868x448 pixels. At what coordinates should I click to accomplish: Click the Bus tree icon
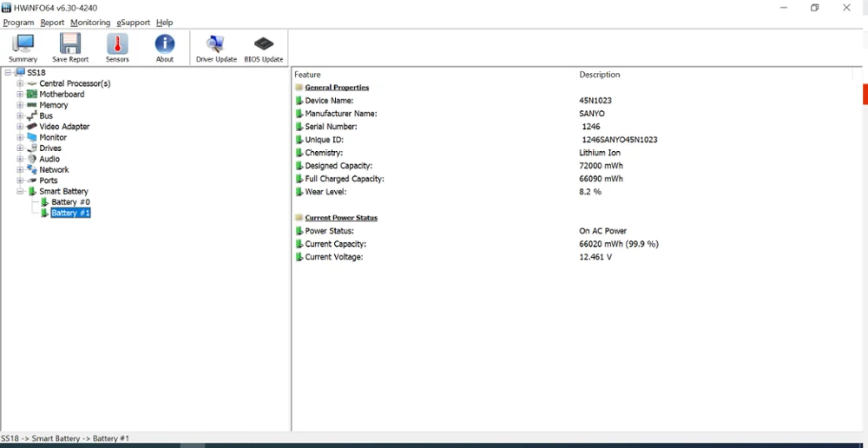pyautogui.click(x=31, y=115)
